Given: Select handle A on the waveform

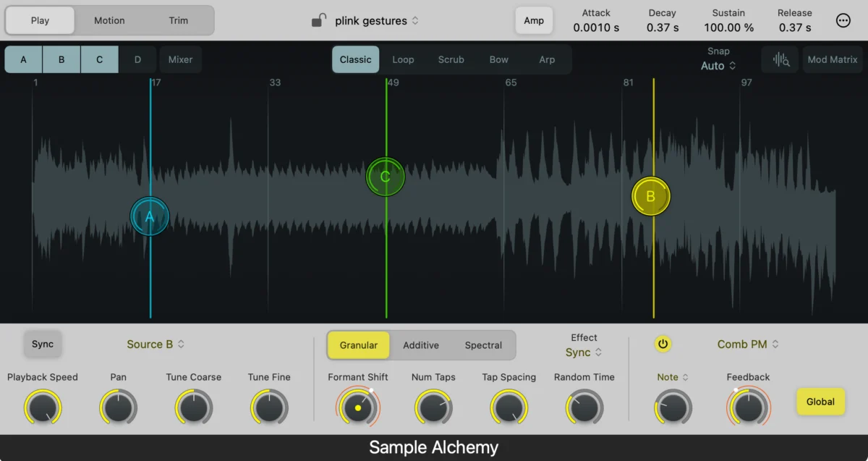Looking at the screenshot, I should point(150,216).
